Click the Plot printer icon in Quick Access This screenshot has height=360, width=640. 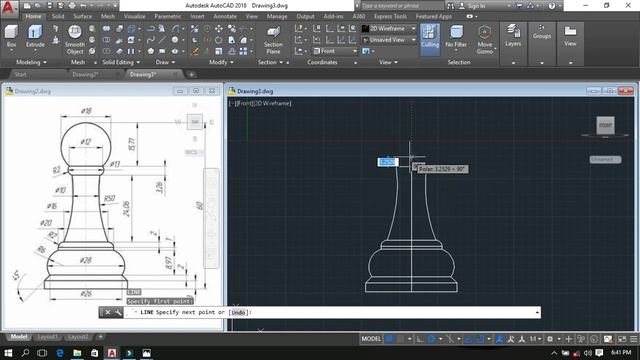pos(72,6)
